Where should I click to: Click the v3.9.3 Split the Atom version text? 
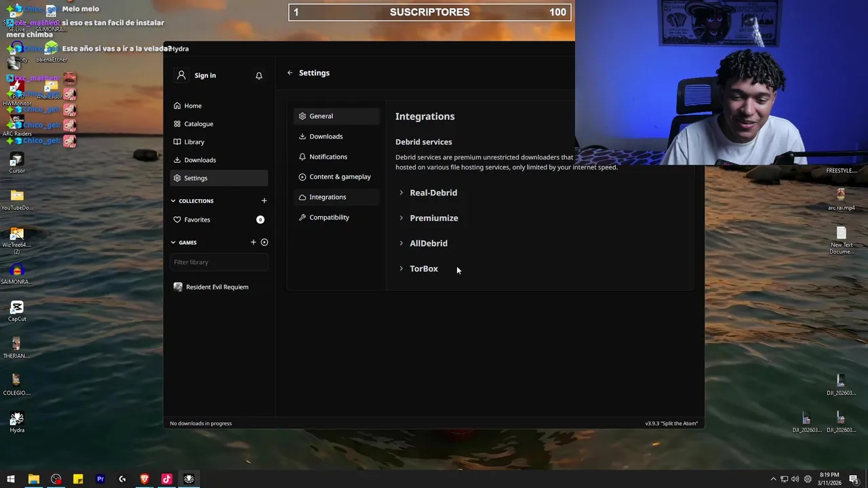tap(671, 424)
